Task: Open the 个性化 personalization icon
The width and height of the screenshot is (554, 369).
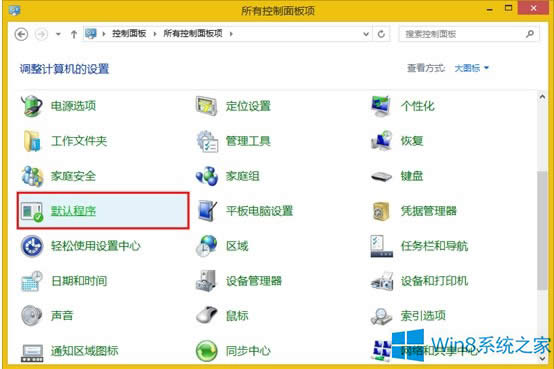Action: click(x=381, y=106)
